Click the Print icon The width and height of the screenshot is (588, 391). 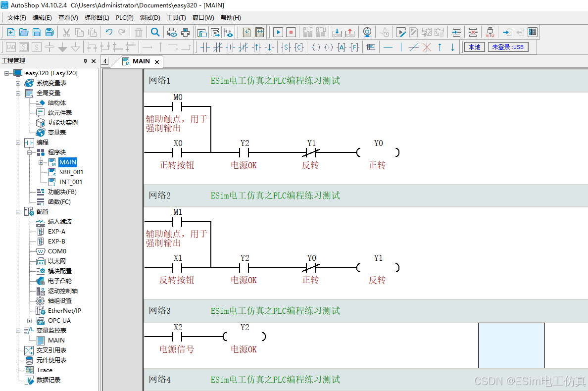coord(185,32)
